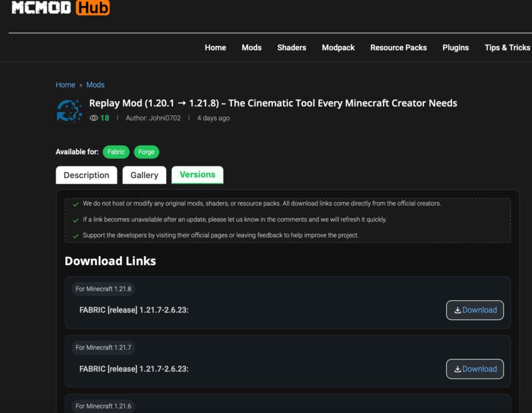Click the Support the developers notice
The width and height of the screenshot is (532, 413).
pyautogui.click(x=220, y=235)
